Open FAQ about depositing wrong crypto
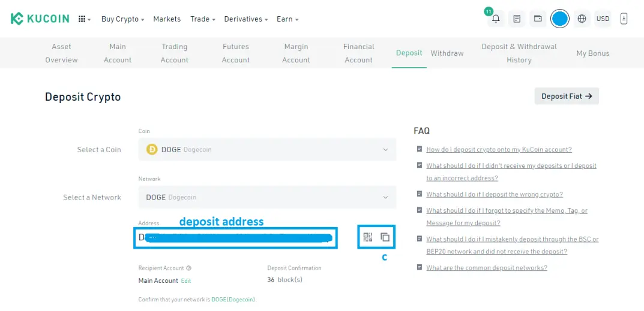 tap(495, 194)
